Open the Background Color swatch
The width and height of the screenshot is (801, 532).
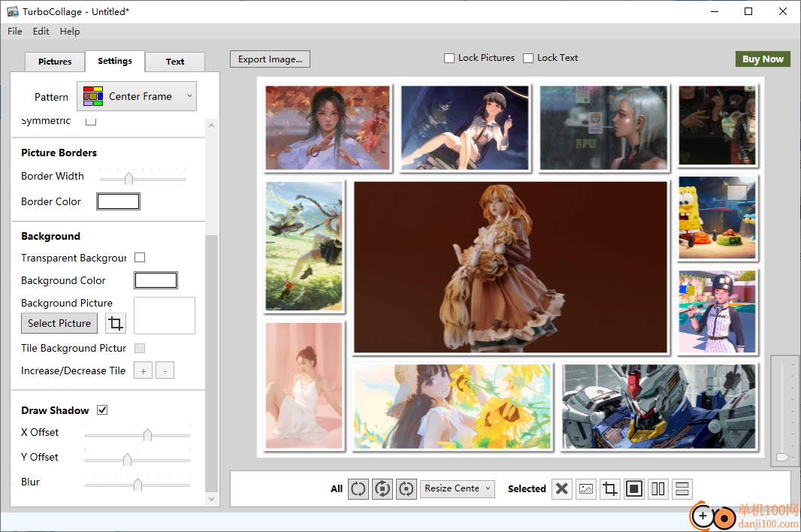156,280
